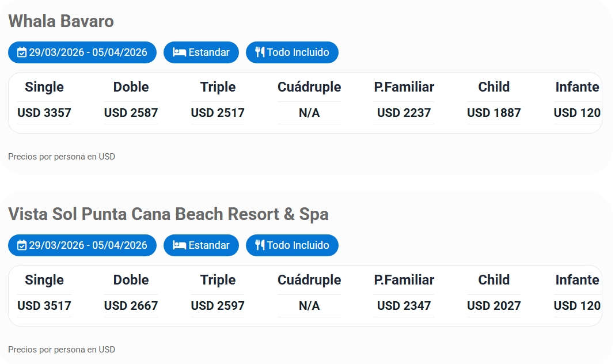Click the cutlery icon on Whala Bavaro Todo Incluido

pyautogui.click(x=260, y=52)
